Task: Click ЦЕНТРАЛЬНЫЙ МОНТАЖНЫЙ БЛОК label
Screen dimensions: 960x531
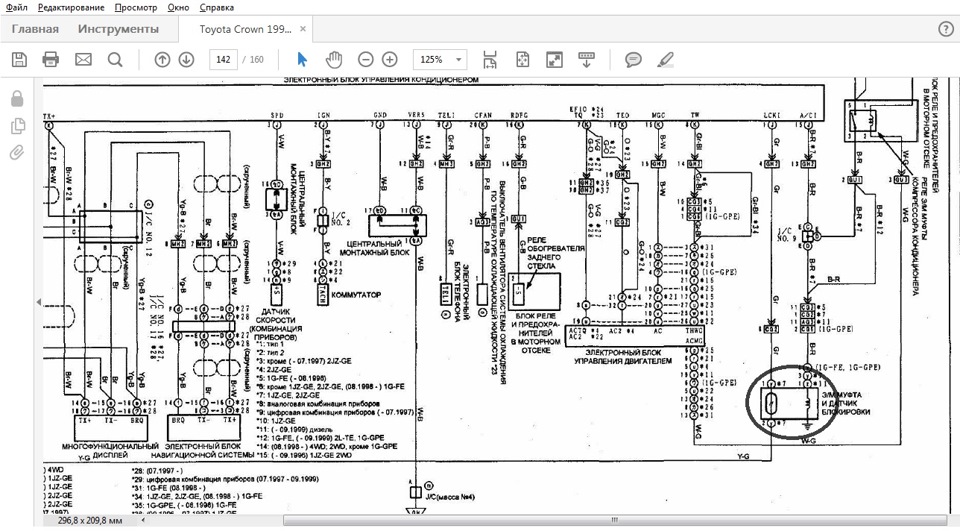Action: click(x=375, y=248)
